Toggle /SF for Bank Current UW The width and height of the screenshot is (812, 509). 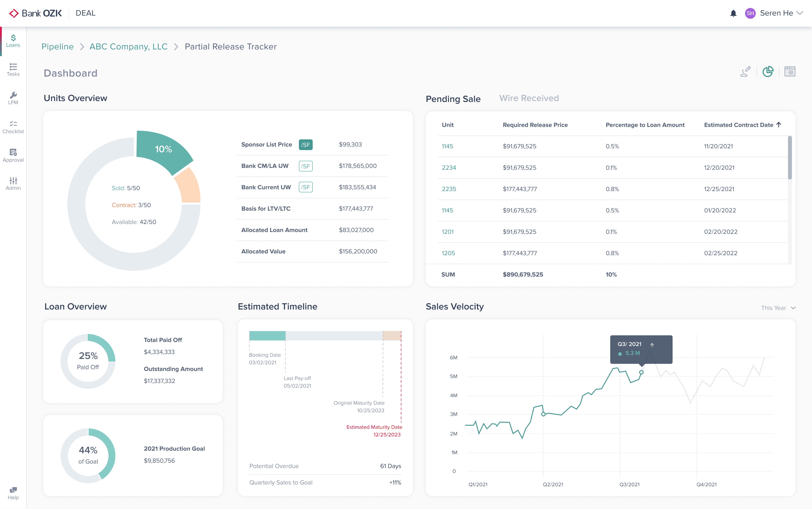tap(305, 187)
